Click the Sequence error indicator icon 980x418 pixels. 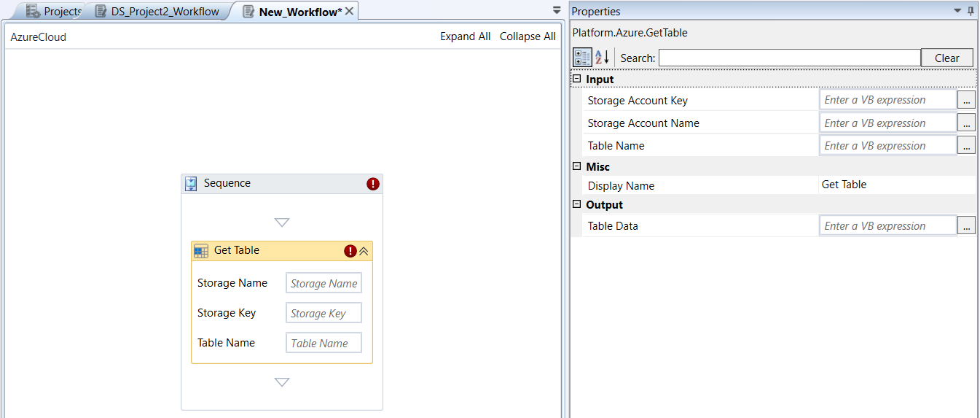click(373, 184)
